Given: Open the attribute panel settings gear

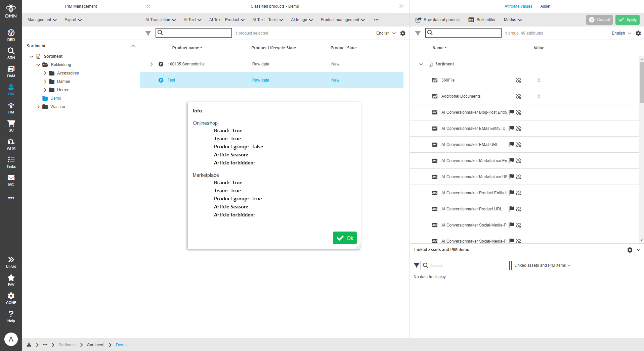Looking at the screenshot, I should coord(638,33).
